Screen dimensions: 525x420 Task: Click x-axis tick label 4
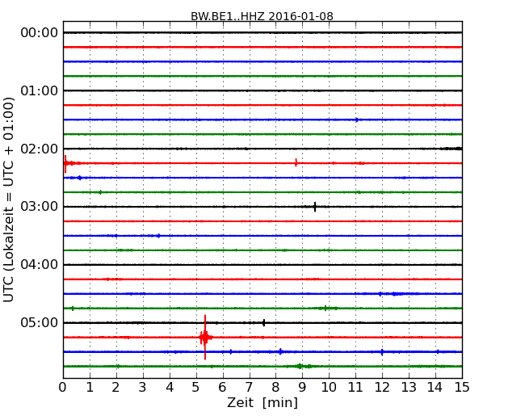(170, 388)
